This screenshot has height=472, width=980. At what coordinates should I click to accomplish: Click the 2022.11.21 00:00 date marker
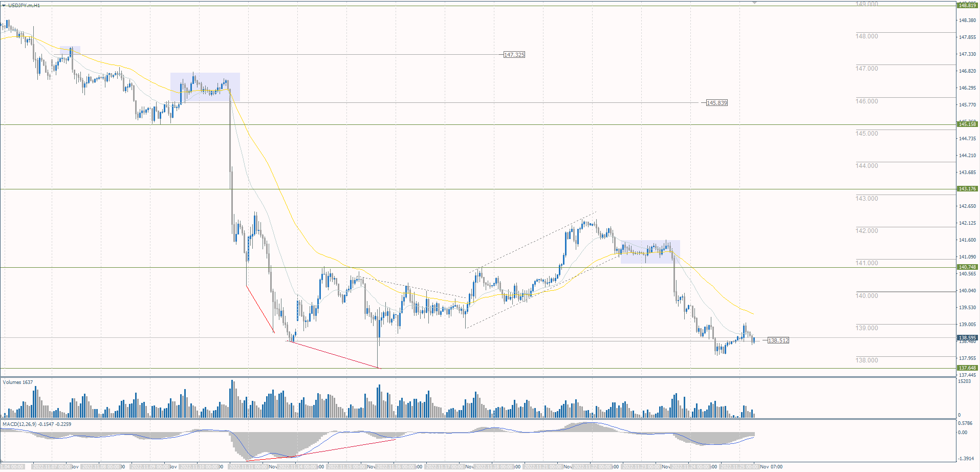tap(543, 467)
